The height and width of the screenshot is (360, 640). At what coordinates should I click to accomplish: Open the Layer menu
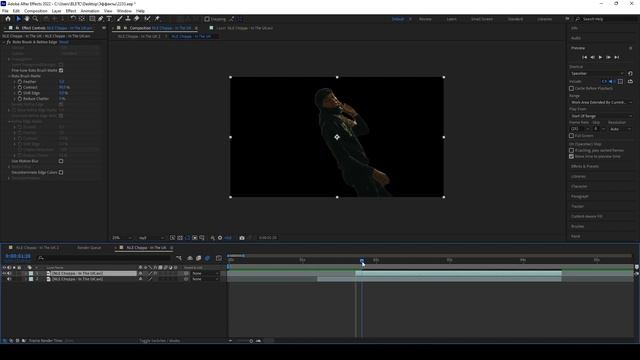tap(57, 11)
